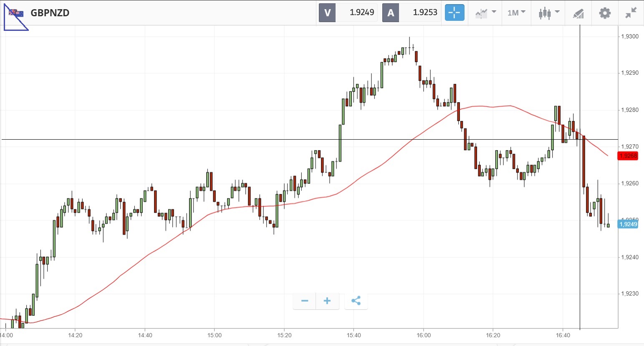Viewport: 644px width, 346px height.
Task: Share the chart
Action: tap(356, 301)
